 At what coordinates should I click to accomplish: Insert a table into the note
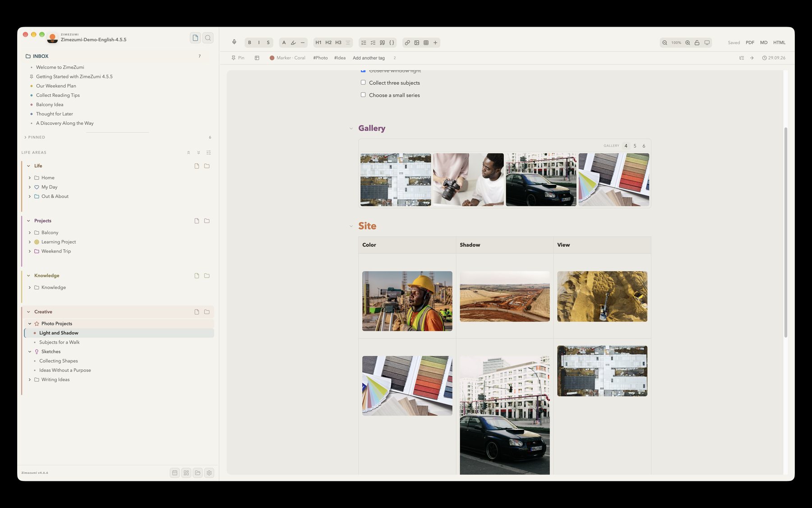click(x=426, y=42)
